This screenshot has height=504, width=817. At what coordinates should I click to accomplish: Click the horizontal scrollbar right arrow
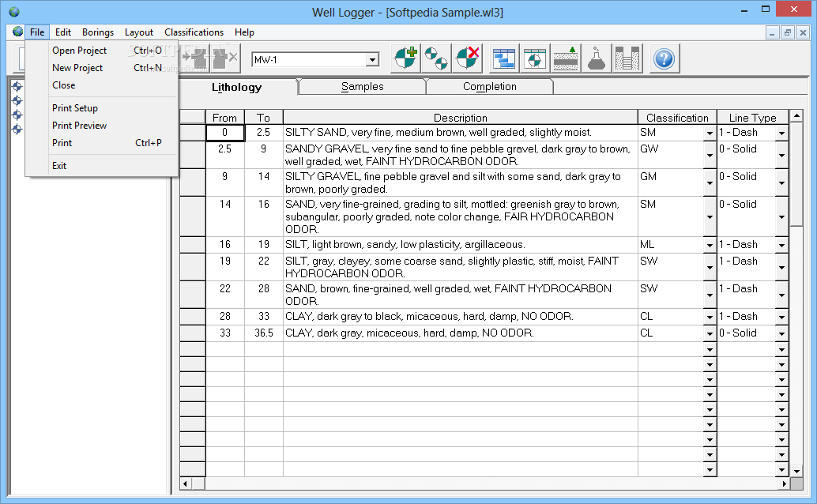pos(784,483)
